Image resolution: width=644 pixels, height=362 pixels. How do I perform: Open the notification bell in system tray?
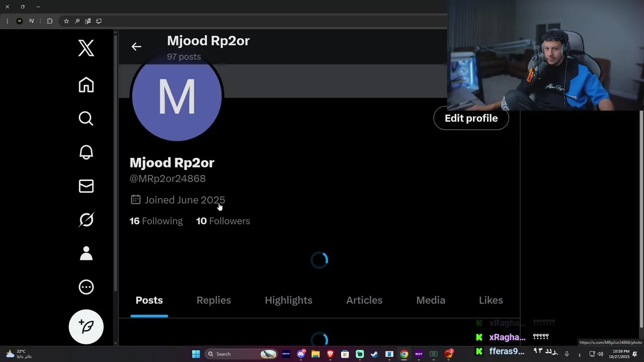pyautogui.click(x=635, y=354)
